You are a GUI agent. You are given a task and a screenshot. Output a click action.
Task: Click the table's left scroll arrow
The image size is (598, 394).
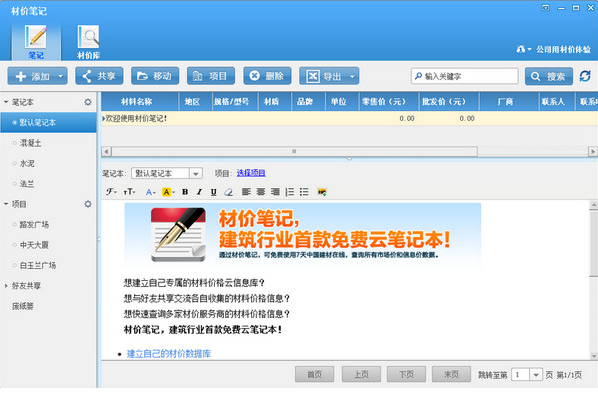coord(106,152)
